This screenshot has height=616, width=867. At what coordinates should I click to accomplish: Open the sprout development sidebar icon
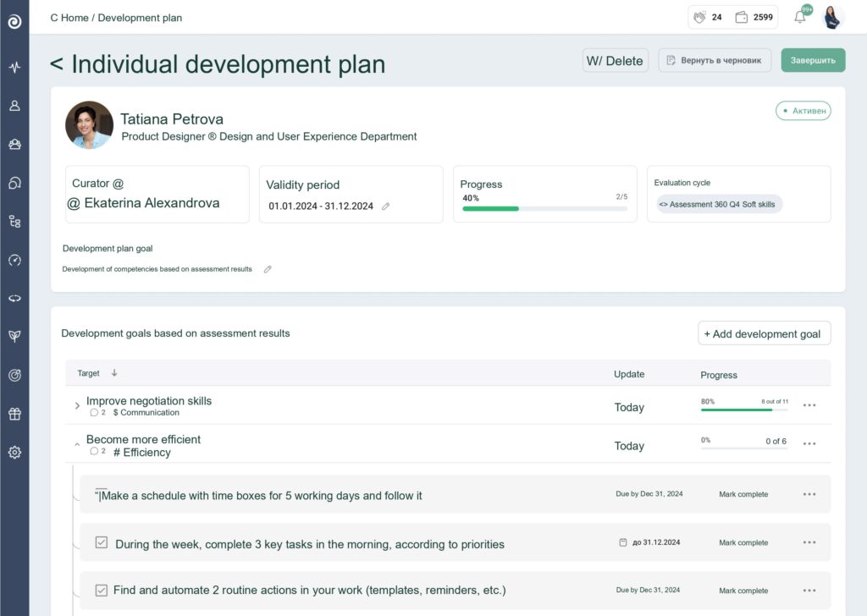click(14, 336)
